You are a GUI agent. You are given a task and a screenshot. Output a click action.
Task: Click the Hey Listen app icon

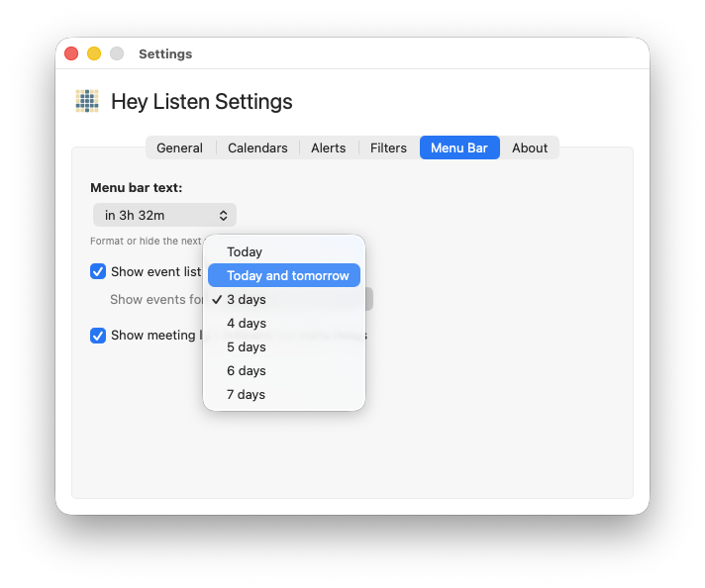87,101
